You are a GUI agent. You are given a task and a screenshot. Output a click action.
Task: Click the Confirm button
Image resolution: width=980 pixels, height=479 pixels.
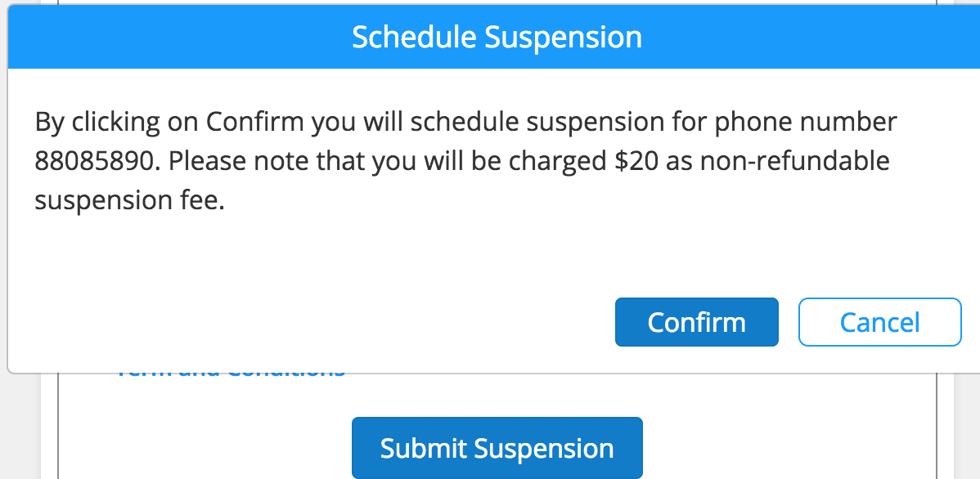pos(696,322)
